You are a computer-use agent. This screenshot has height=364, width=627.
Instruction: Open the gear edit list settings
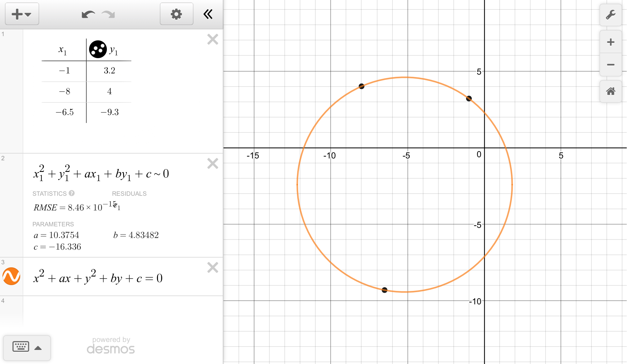pos(176,14)
